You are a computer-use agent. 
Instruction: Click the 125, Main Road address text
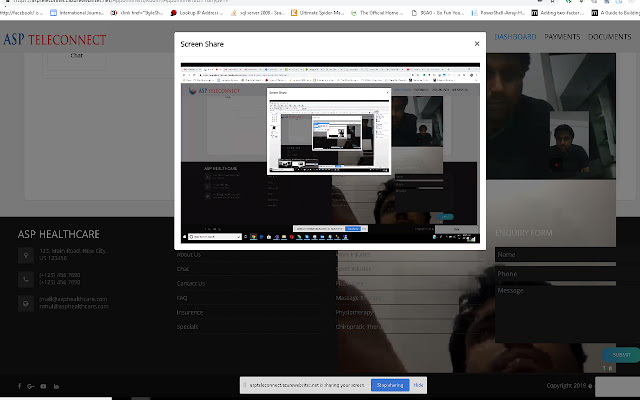pyautogui.click(x=73, y=254)
